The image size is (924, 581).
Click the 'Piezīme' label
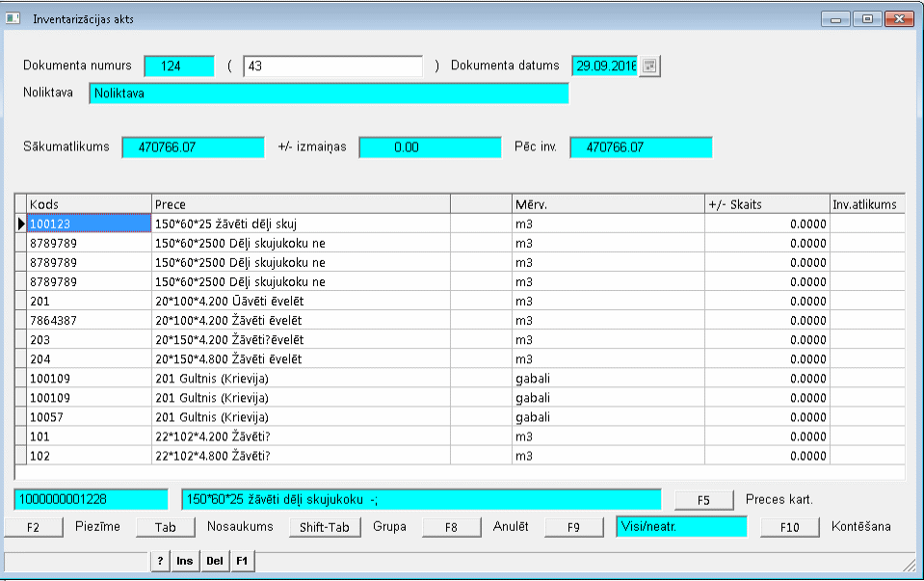click(97, 526)
